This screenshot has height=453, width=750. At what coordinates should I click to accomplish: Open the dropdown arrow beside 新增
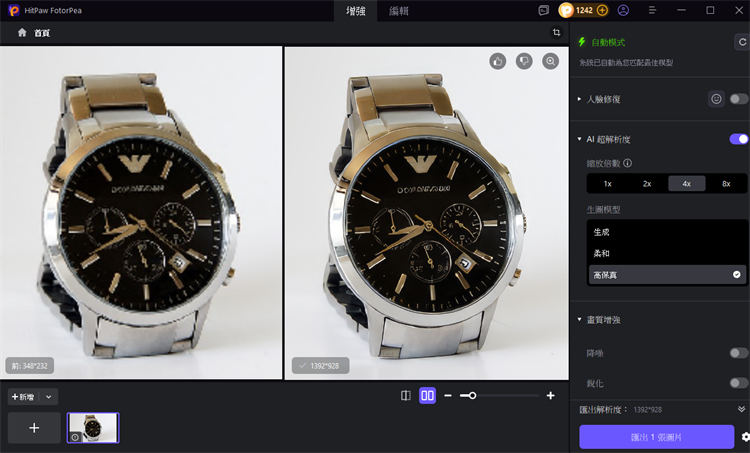click(x=49, y=397)
